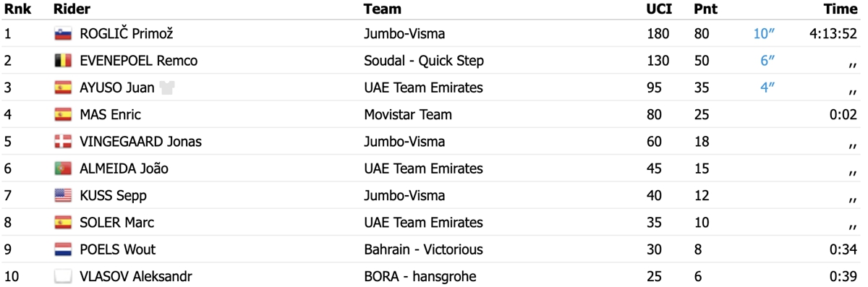This screenshot has height=287, width=868.
Task: Click the Dutch flag beside POELS Wout
Action: pyautogui.click(x=63, y=249)
